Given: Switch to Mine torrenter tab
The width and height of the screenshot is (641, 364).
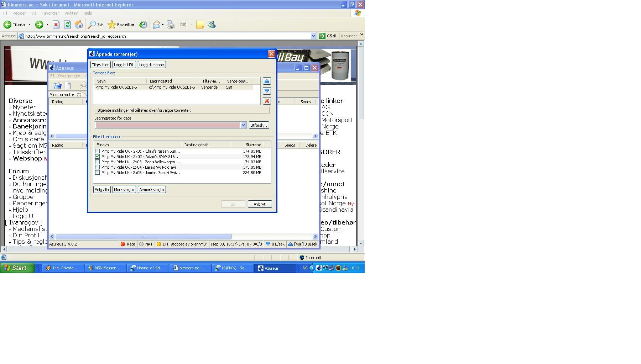Looking at the screenshot, I should click(62, 95).
